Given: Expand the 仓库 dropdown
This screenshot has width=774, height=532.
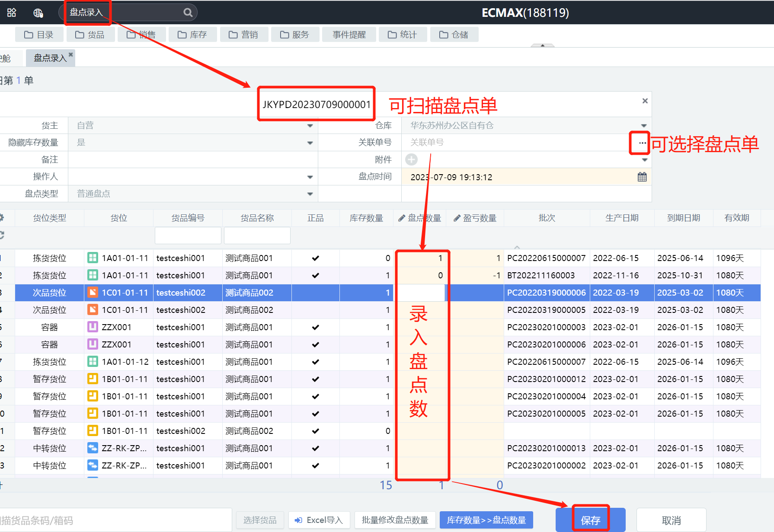Looking at the screenshot, I should 644,126.
